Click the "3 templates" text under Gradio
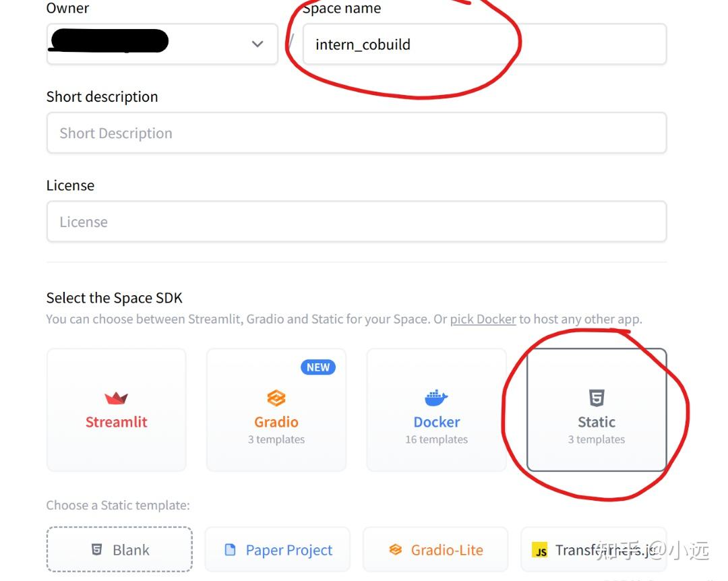The height and width of the screenshot is (581, 728). pyautogui.click(x=276, y=439)
